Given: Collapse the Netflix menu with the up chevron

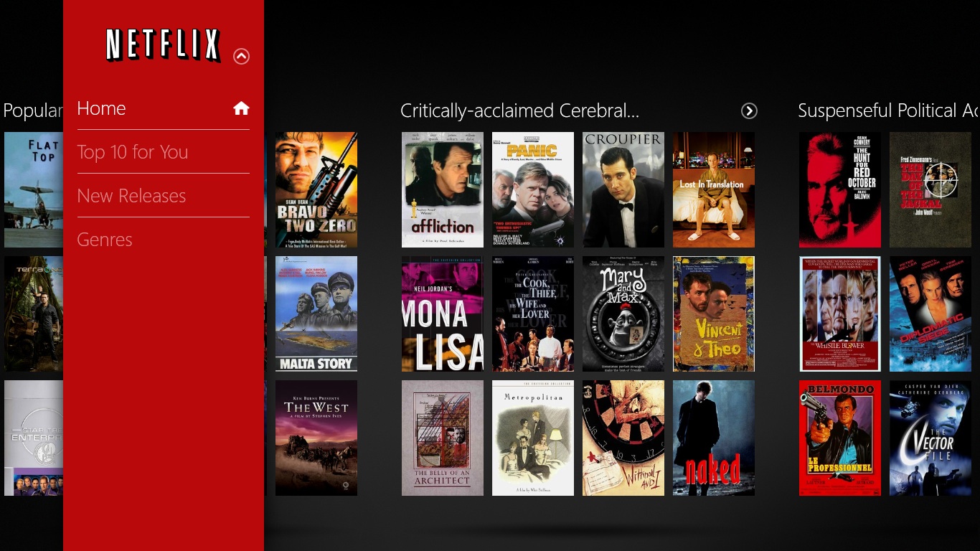Looking at the screenshot, I should 242,56.
